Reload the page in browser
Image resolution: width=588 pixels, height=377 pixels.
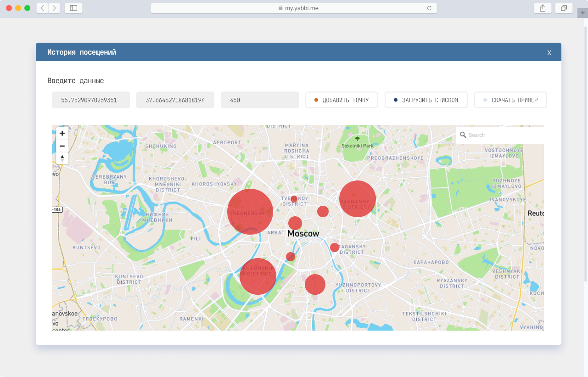tap(429, 8)
